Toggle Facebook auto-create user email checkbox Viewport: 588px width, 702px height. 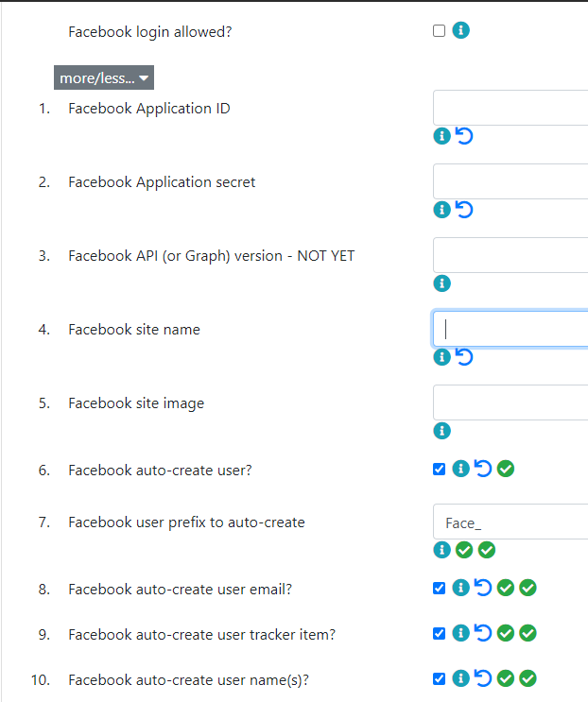(x=439, y=588)
